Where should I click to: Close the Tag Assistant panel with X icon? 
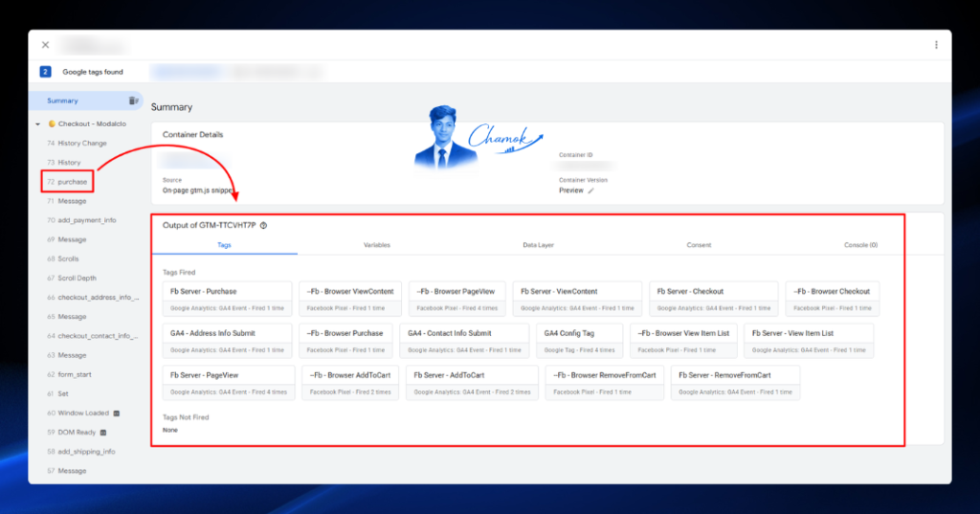[45, 45]
